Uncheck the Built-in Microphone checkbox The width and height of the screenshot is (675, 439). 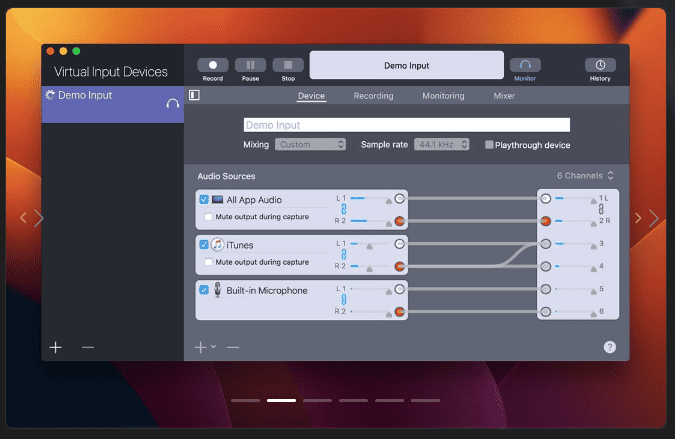204,290
